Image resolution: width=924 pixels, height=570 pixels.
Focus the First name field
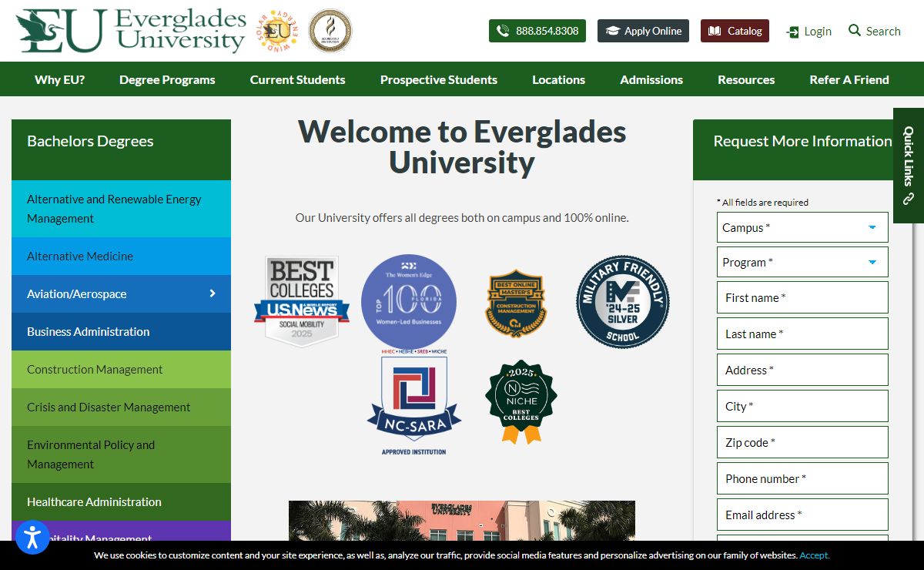tap(802, 297)
